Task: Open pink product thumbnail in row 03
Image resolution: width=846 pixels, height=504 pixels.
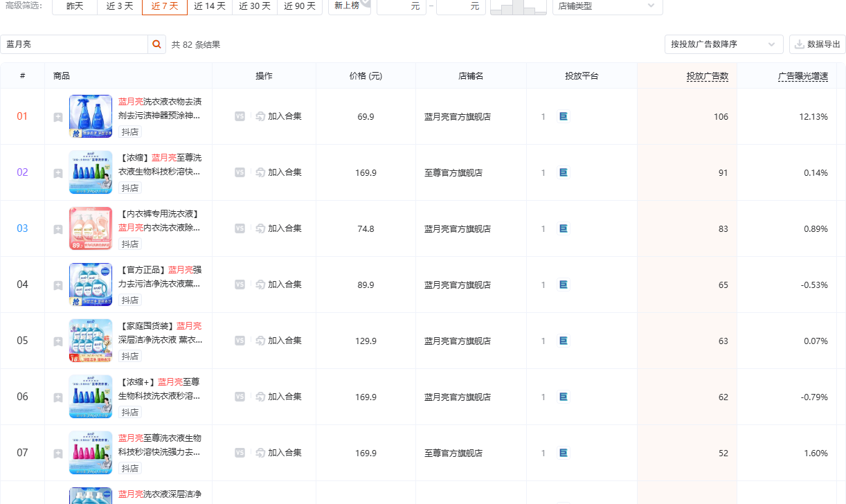Action: pos(91,228)
